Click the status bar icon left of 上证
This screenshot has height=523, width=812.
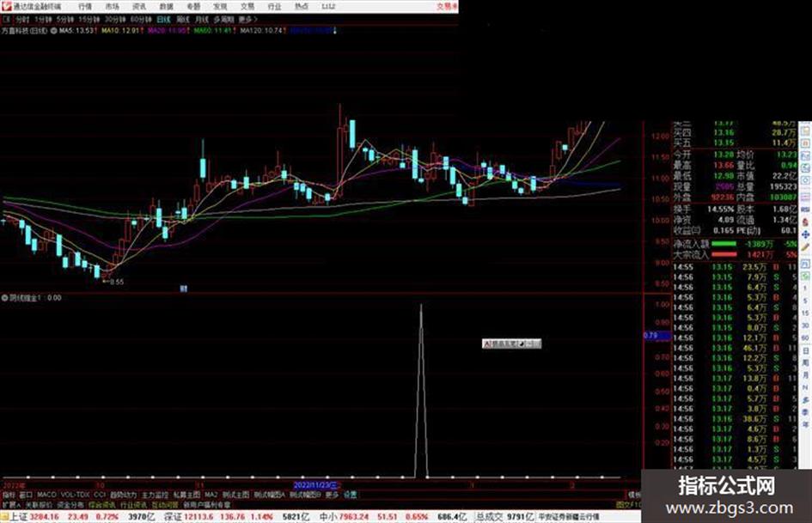[x=4, y=517]
